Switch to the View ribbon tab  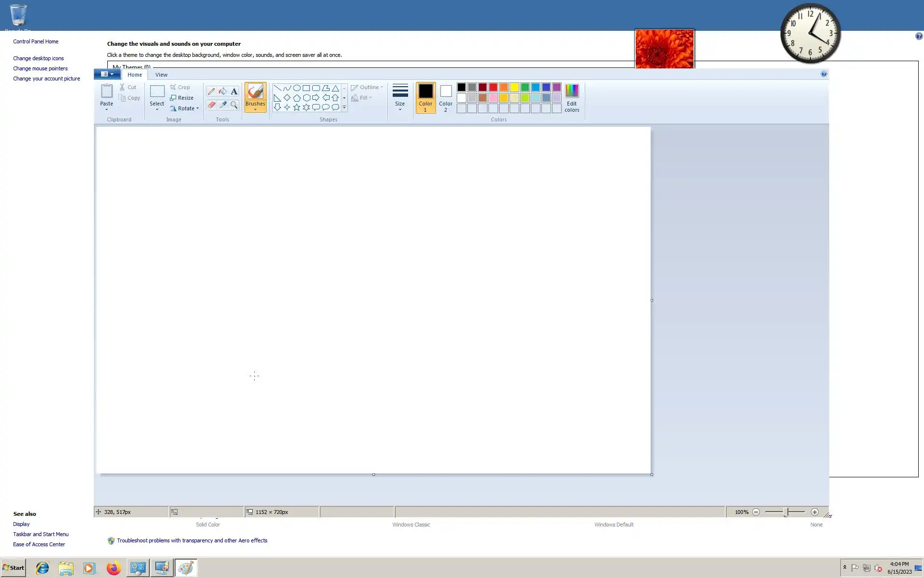pos(161,75)
